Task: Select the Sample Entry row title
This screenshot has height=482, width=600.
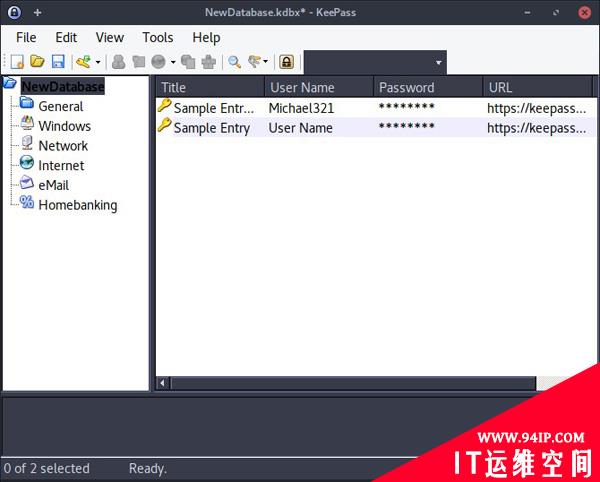Action: 212,128
